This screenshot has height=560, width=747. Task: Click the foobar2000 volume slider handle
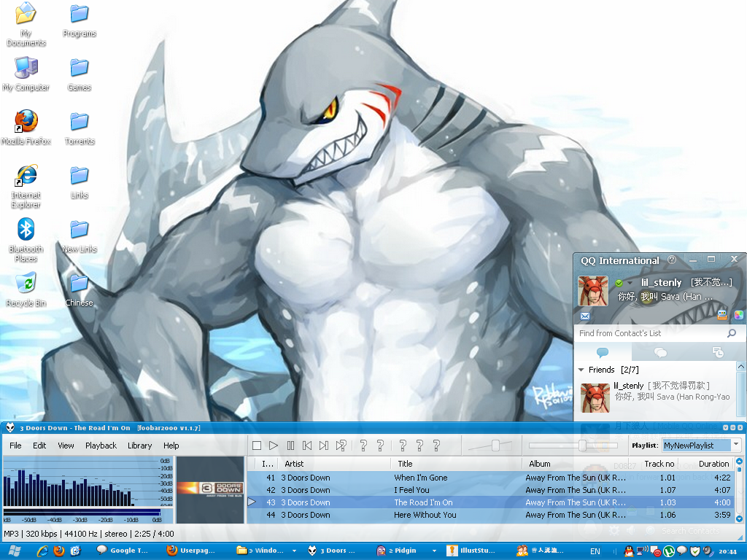point(496,445)
